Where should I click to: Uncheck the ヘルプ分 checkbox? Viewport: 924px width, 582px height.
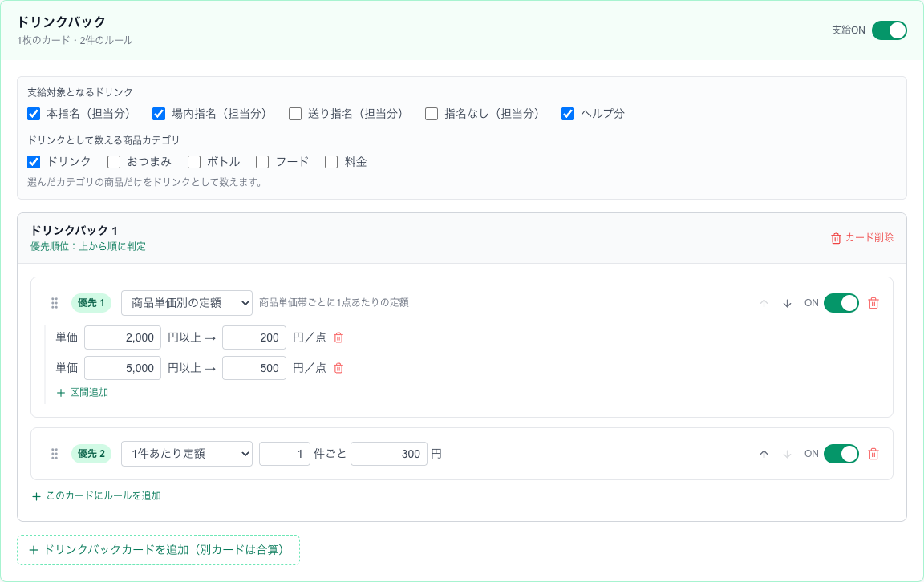[x=568, y=114]
